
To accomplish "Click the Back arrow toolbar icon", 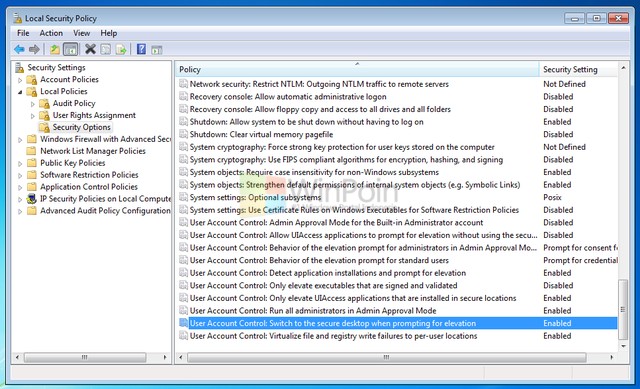I will click(19, 50).
